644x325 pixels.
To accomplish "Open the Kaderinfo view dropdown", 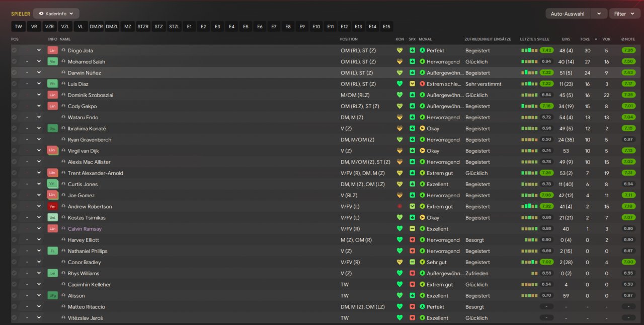I will [x=56, y=14].
